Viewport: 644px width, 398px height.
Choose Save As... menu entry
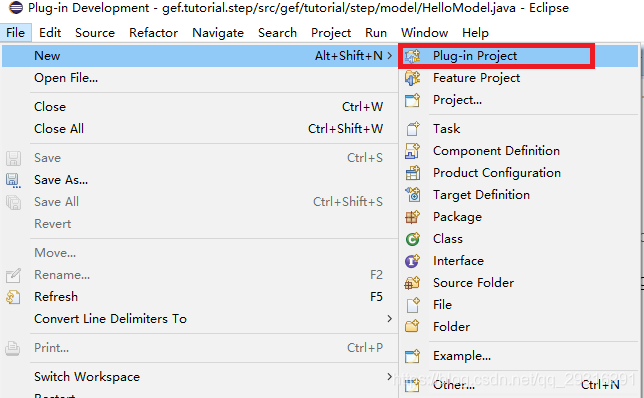pos(200,180)
